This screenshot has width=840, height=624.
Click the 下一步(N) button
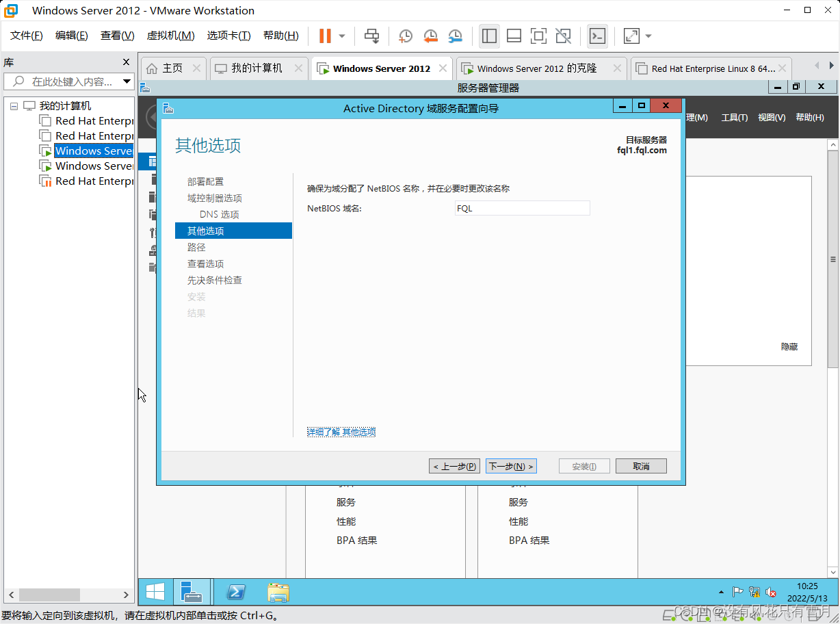tap(512, 466)
